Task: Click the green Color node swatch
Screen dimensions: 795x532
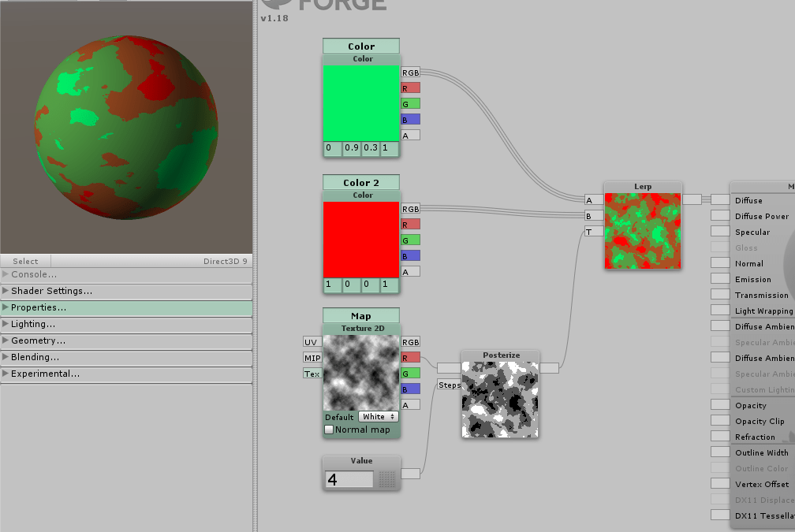Action: [361, 103]
